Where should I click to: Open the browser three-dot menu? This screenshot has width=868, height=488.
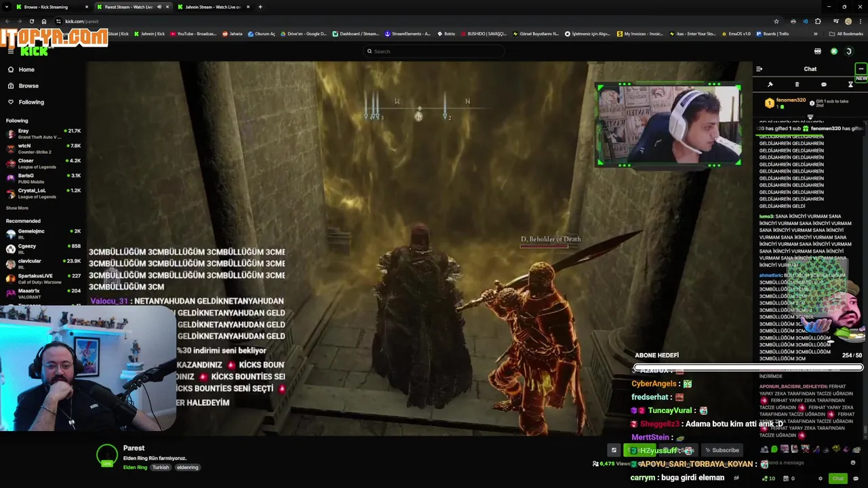tap(860, 21)
